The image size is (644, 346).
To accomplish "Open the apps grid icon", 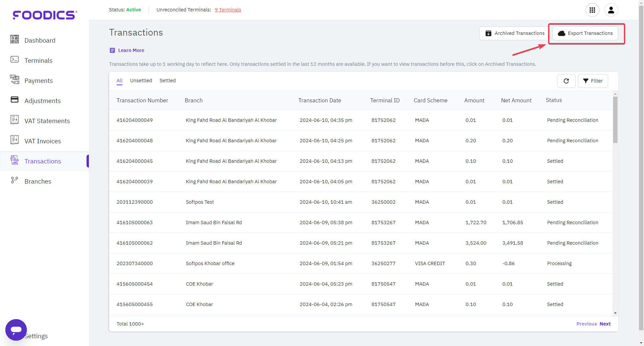I will point(592,10).
